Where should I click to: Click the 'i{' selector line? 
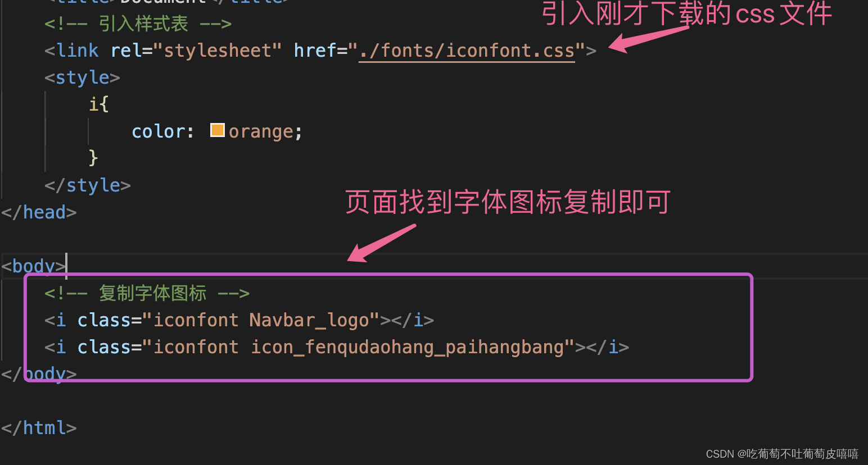click(98, 104)
